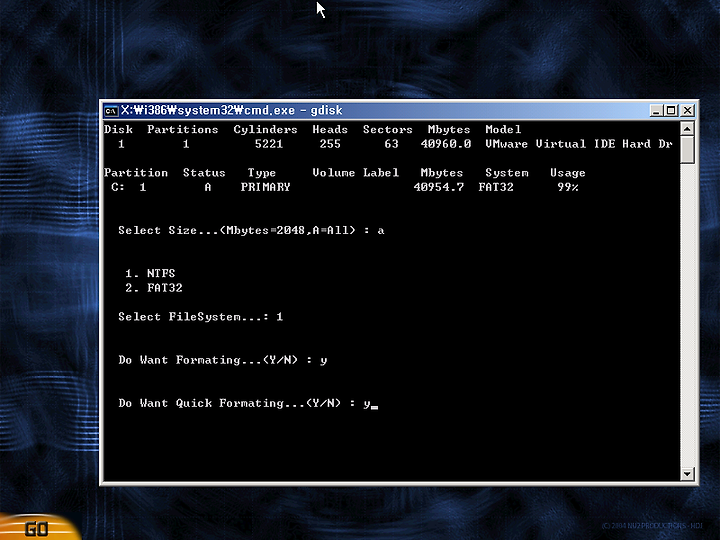Open the GO start button
The image size is (720, 540).
coord(37,528)
